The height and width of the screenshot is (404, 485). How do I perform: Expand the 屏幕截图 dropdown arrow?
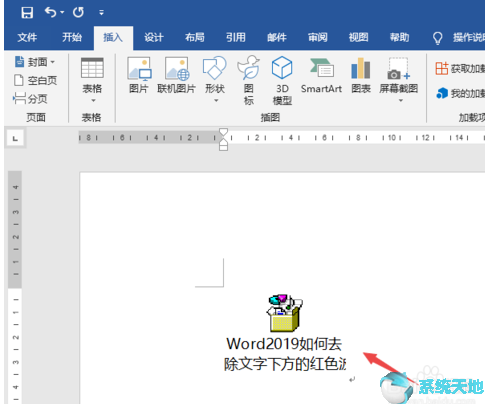401,100
